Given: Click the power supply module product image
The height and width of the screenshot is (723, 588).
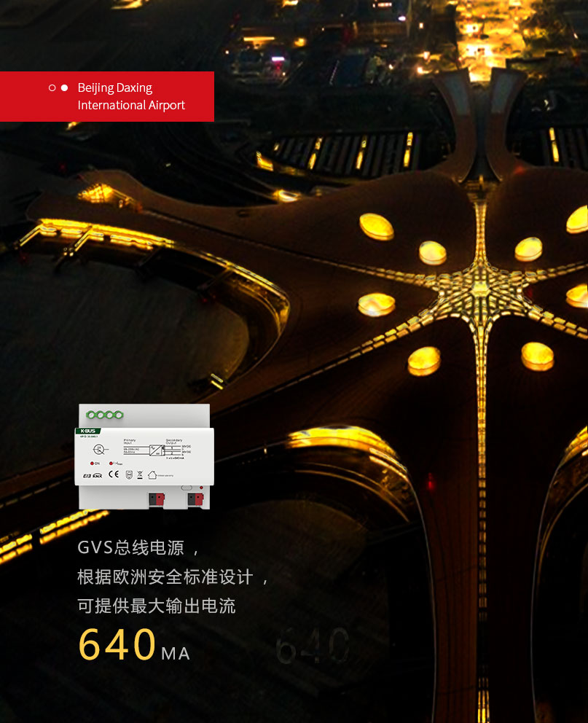Looking at the screenshot, I should coord(144,457).
